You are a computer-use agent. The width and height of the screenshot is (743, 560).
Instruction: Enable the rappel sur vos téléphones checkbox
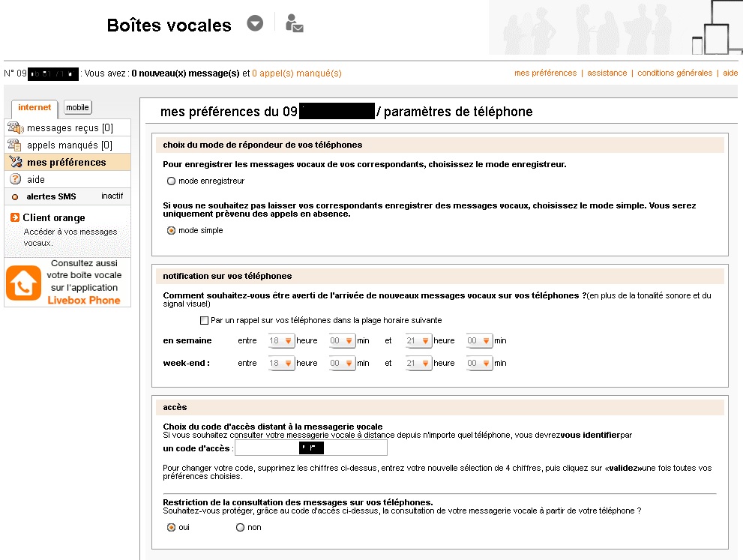click(204, 321)
